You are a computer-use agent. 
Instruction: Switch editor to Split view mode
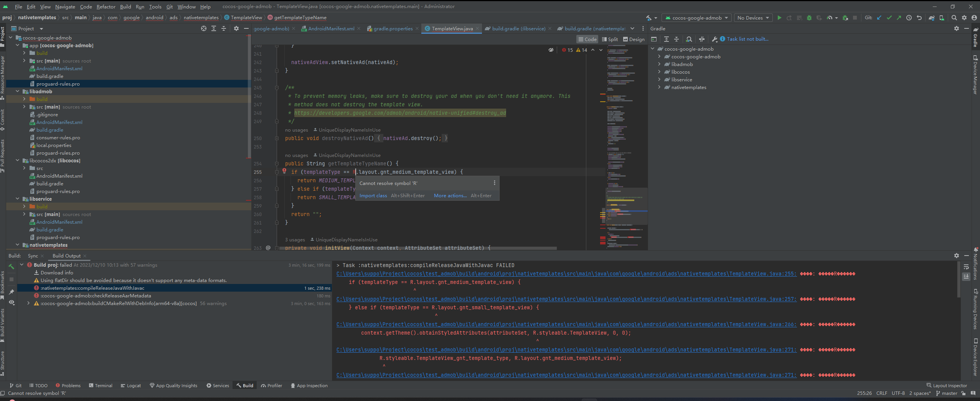[x=610, y=39]
